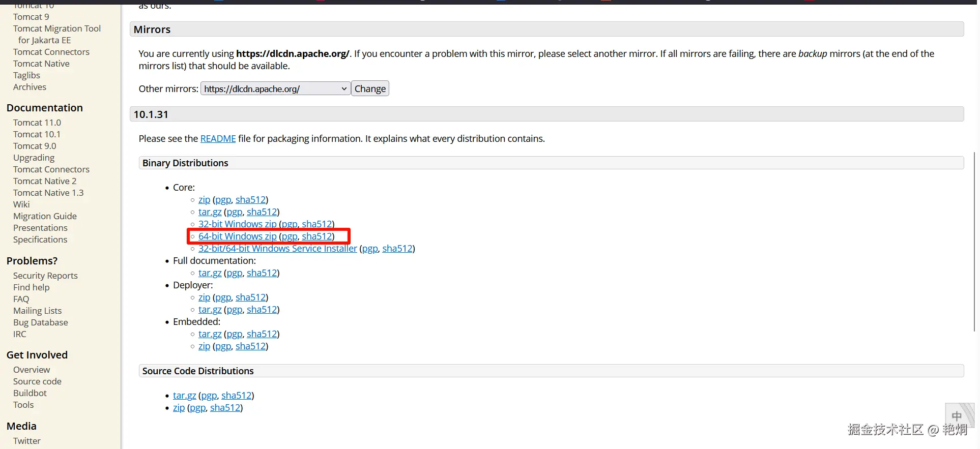
Task: Open the Tomcat Native download link
Action: click(41, 64)
